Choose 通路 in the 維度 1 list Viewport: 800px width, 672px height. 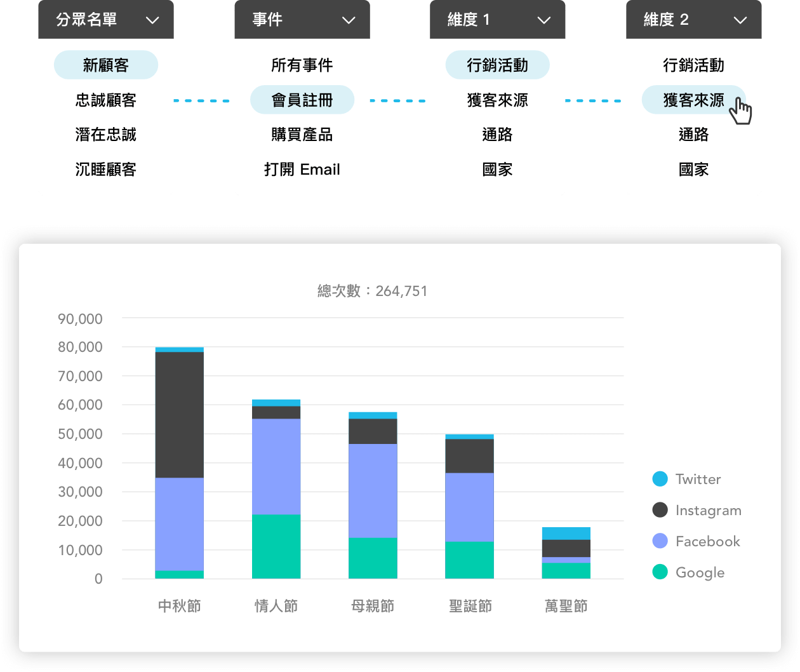tap(498, 135)
